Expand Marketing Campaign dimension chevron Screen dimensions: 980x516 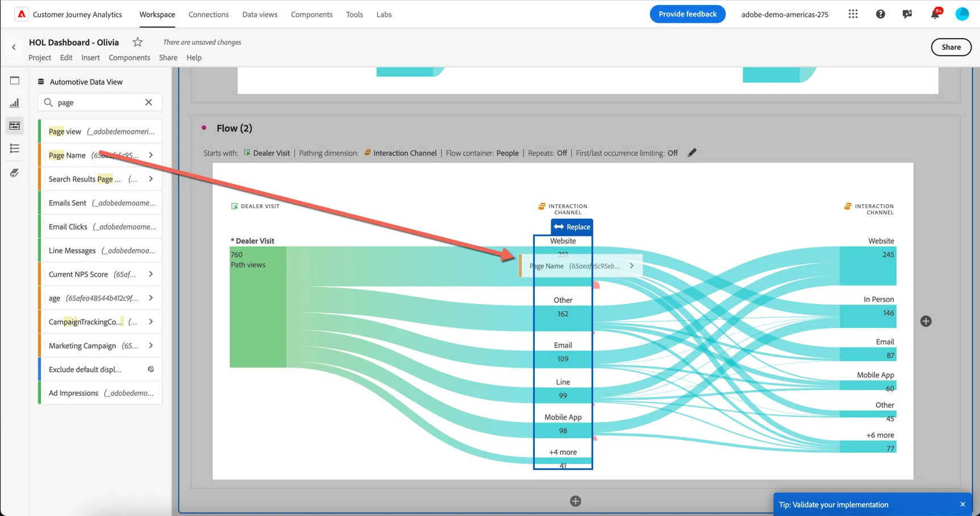151,345
